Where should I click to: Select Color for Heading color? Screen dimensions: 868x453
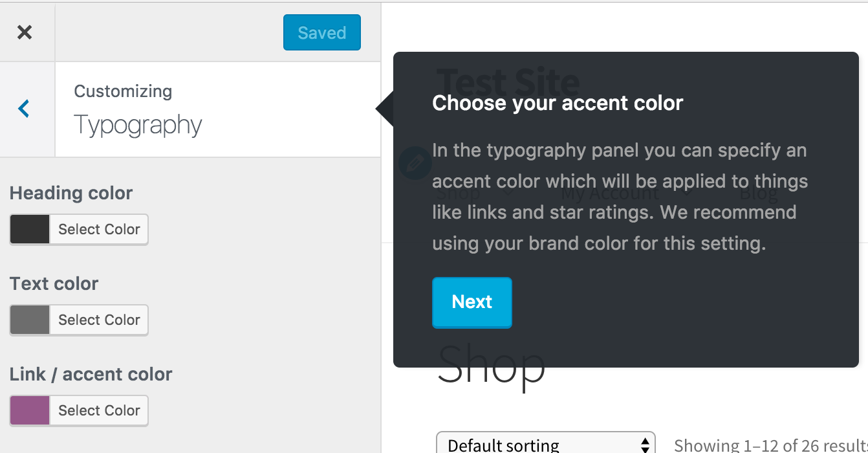tap(99, 229)
